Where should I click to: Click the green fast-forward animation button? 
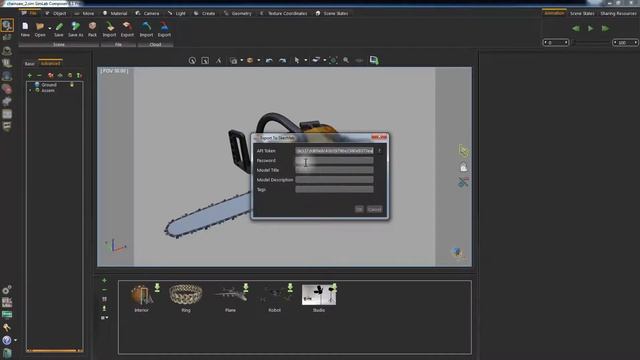click(x=605, y=28)
